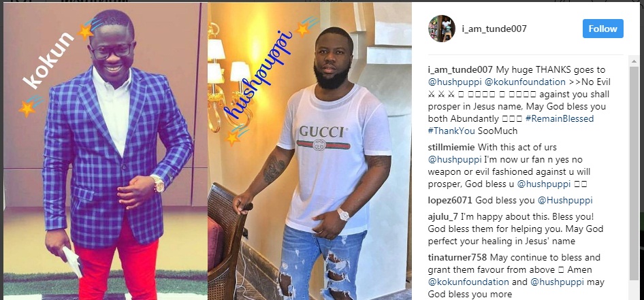Open @hushpuppi in tinaturner758's comment
644x300 pixels.
point(558,282)
